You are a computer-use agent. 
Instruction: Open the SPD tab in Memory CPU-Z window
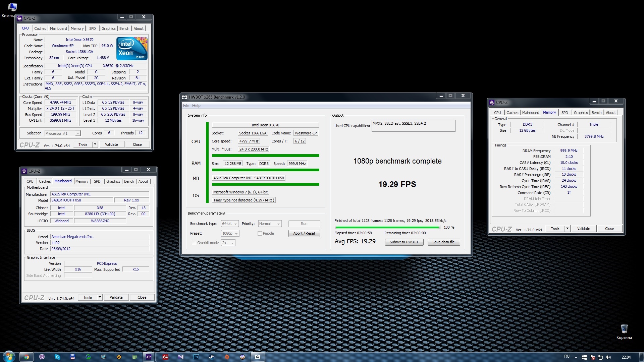point(565,113)
